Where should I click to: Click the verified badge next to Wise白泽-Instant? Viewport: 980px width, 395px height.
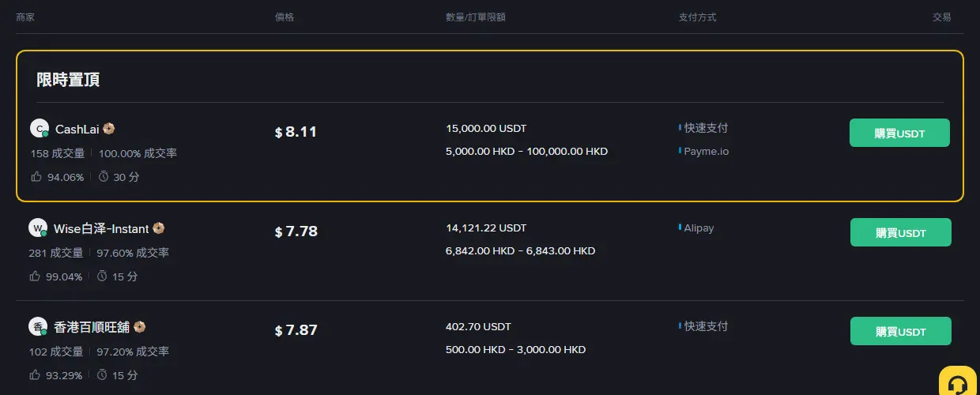pyautogui.click(x=158, y=228)
